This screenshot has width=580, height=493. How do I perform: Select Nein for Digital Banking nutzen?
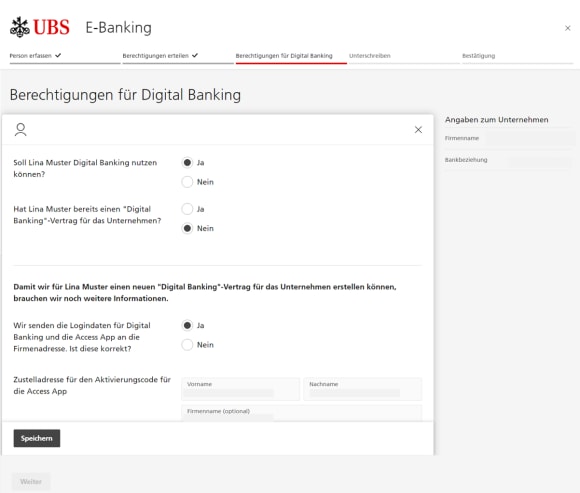tap(187, 182)
